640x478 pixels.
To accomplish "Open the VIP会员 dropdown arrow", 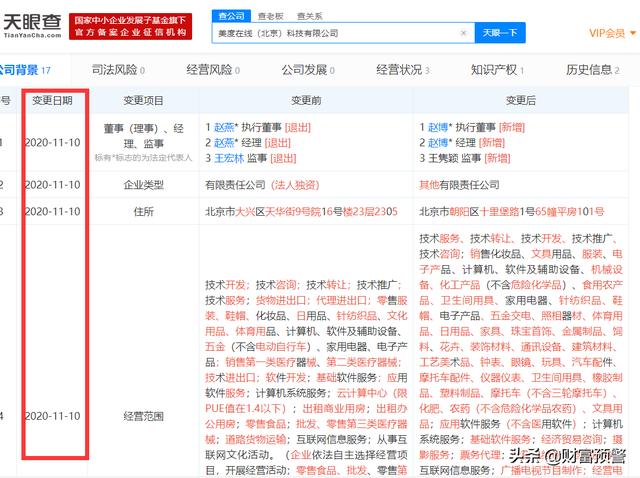I will click(x=633, y=33).
